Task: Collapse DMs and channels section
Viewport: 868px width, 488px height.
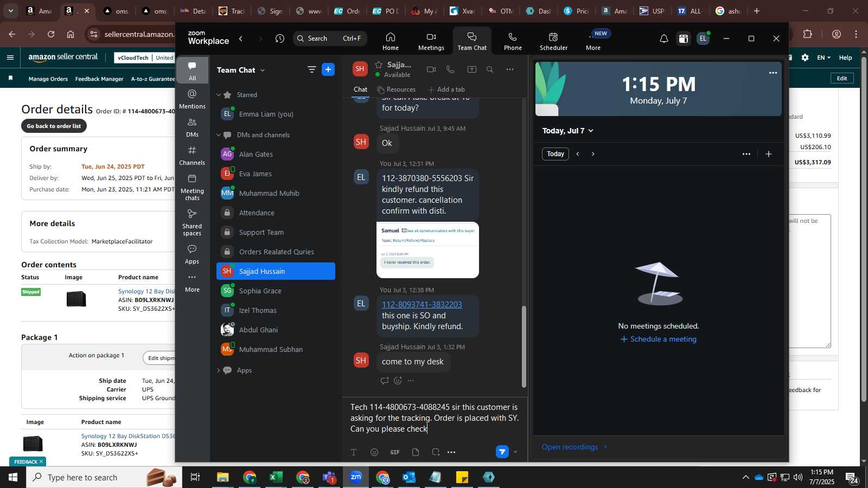Action: 219,135
